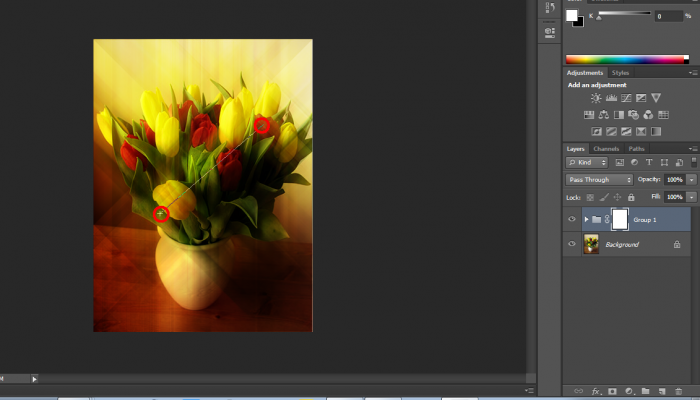Turn layer filtering on or off
The width and height of the screenshot is (700, 400).
pyautogui.click(x=694, y=162)
